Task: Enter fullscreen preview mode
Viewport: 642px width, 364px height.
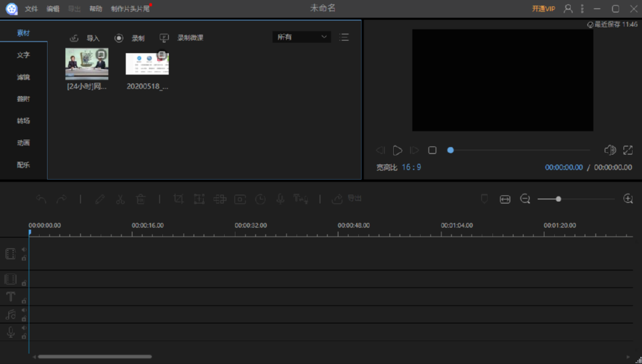Action: (x=628, y=150)
